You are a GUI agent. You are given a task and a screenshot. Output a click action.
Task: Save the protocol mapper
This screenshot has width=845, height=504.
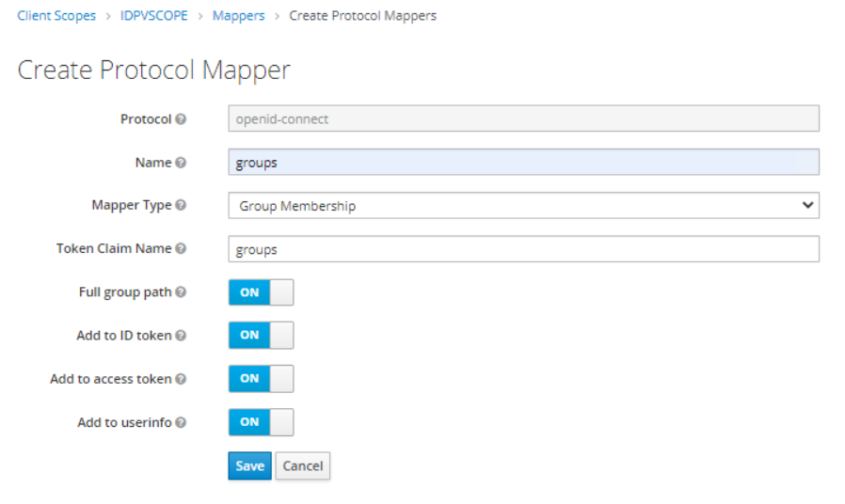click(250, 465)
